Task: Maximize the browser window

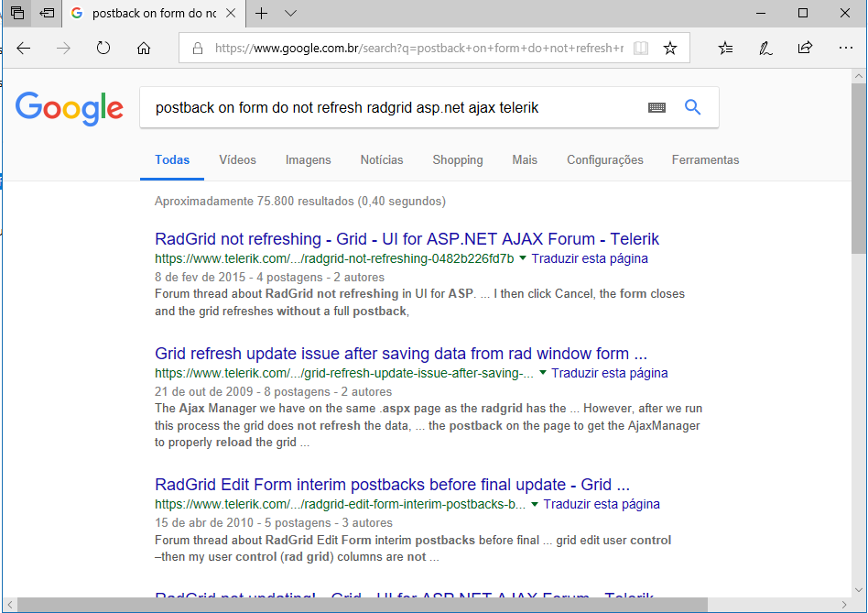Action: [803, 14]
